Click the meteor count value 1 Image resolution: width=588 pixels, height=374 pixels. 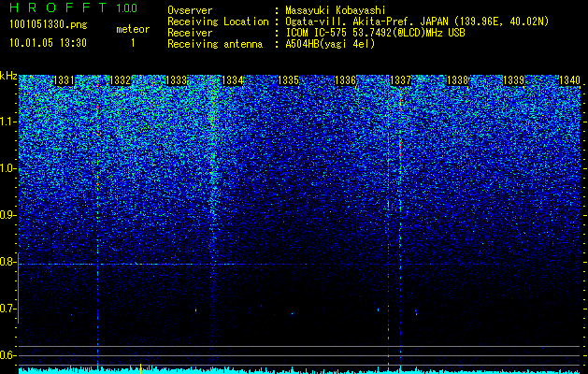click(x=133, y=43)
